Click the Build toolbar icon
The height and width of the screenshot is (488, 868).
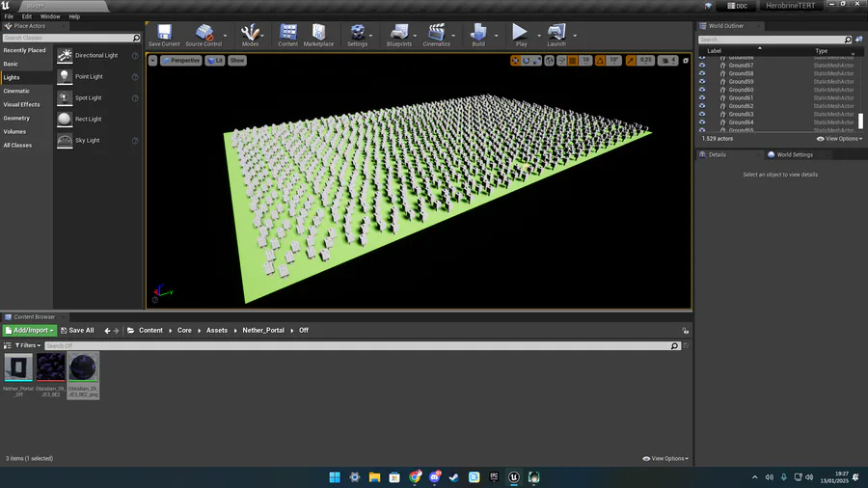(478, 36)
